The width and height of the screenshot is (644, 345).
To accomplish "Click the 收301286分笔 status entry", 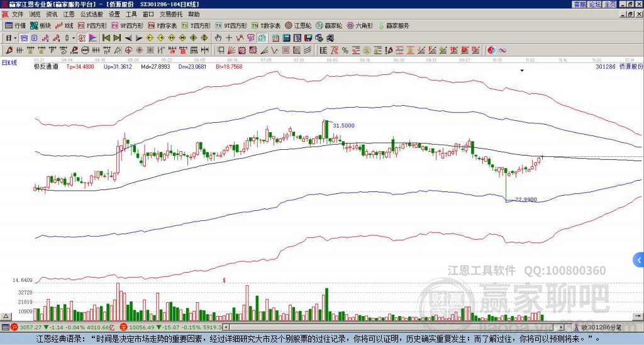I will coord(601,327).
